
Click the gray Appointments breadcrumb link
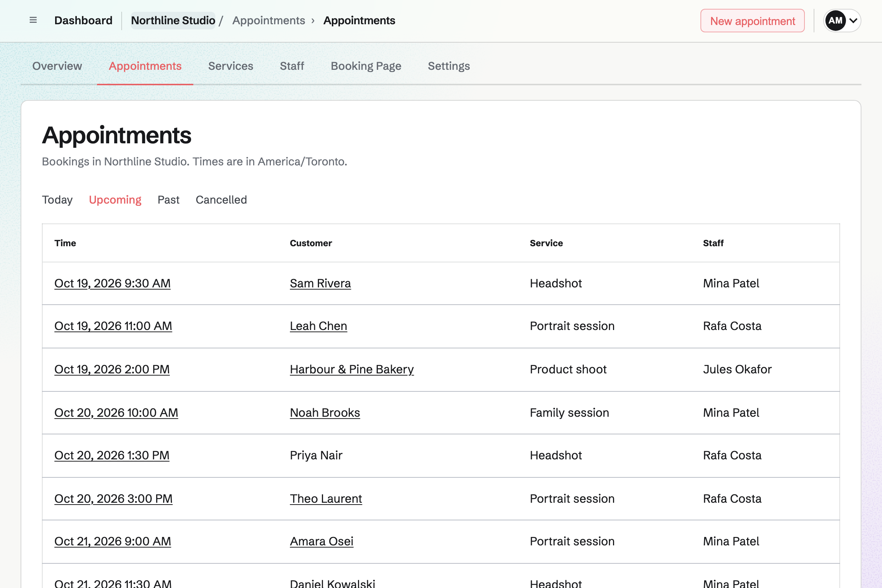tap(269, 20)
